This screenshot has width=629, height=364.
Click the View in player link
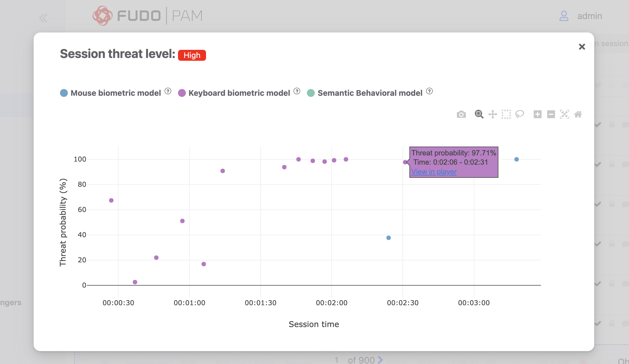point(434,172)
